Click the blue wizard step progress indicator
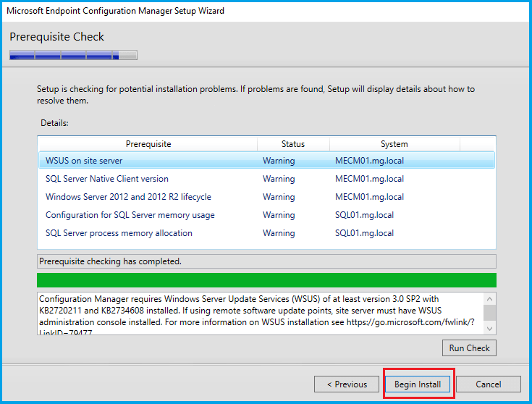Screen dimensions: 532x404 click(72, 54)
